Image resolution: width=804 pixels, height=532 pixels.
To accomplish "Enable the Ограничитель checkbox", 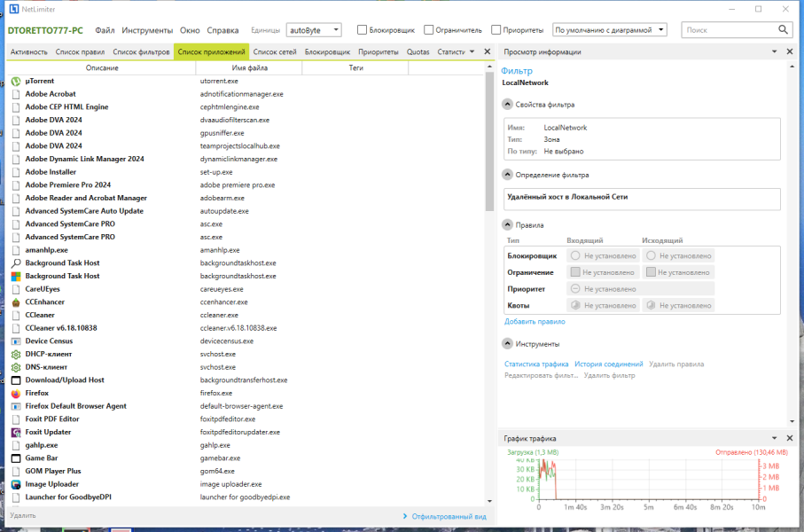I will click(429, 30).
